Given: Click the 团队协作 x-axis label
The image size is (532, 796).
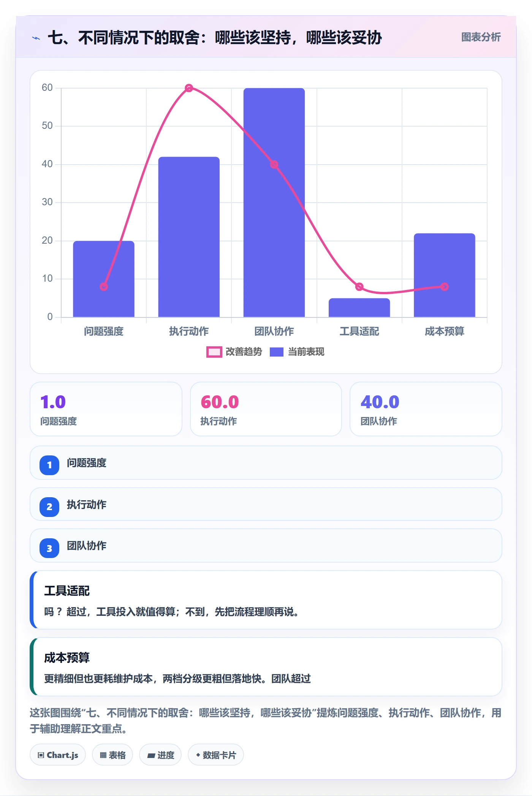Looking at the screenshot, I should (274, 331).
